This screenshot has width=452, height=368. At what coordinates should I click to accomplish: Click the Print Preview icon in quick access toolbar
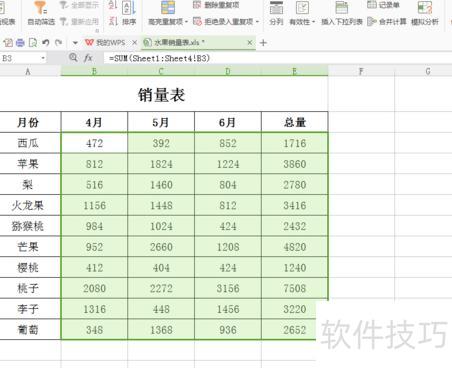pos(33,43)
